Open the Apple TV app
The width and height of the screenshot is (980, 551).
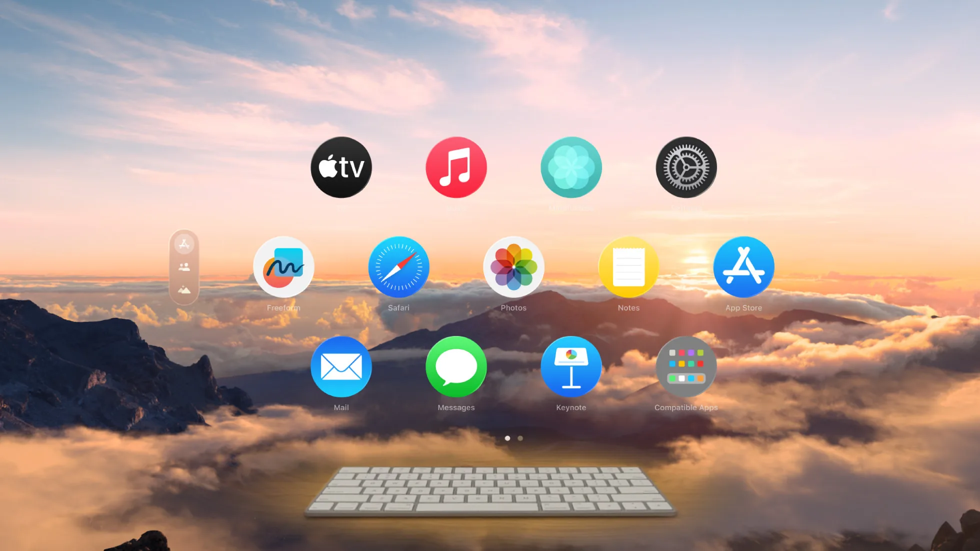pos(341,167)
